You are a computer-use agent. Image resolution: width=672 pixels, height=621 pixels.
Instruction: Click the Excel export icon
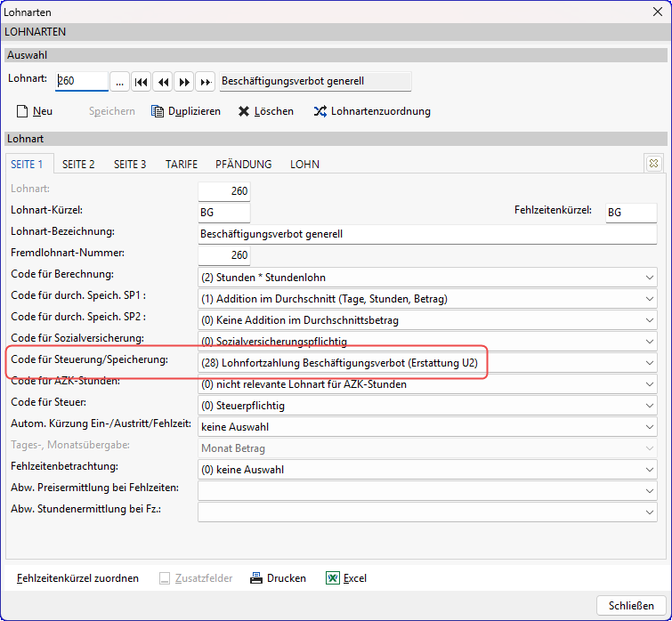click(333, 578)
